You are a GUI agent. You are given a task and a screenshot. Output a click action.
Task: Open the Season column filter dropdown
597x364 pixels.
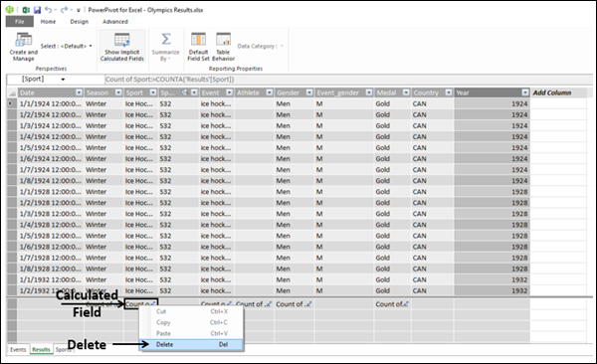pyautogui.click(x=118, y=92)
